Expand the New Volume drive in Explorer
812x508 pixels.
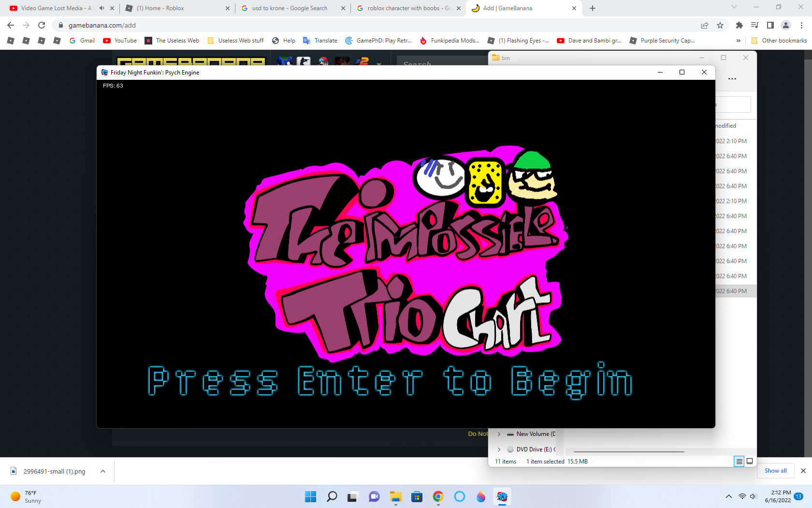(498, 434)
